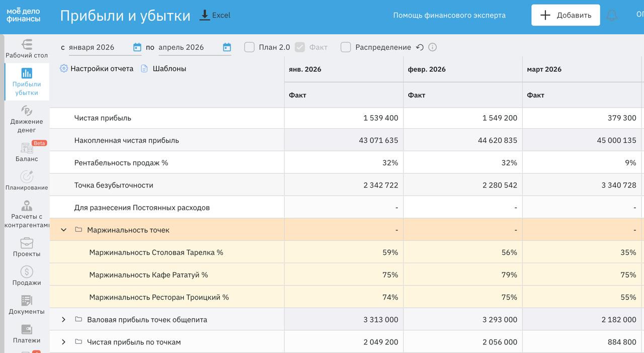Click the Добавить button
Screen dimensions: 644x353
566,15
